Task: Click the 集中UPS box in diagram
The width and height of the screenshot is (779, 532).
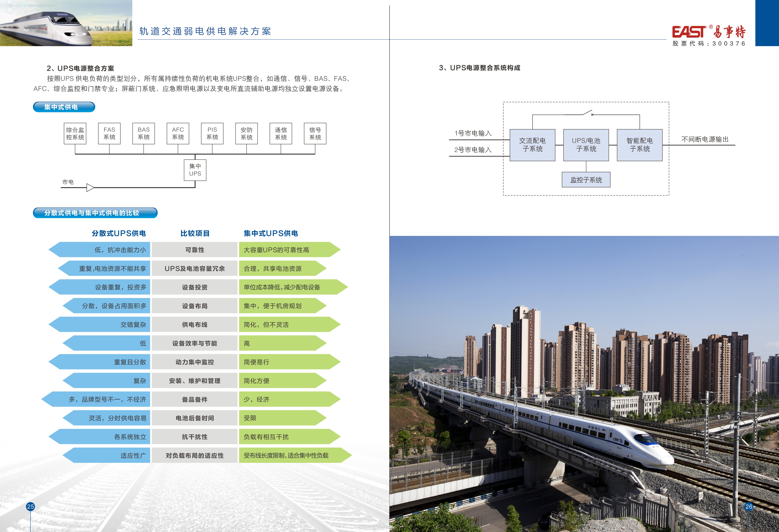Action: [195, 170]
